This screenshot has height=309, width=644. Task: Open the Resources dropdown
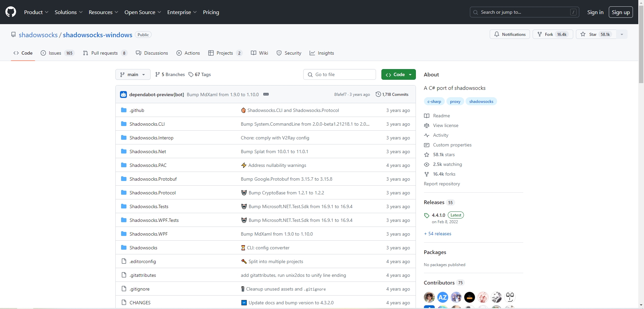pos(103,12)
